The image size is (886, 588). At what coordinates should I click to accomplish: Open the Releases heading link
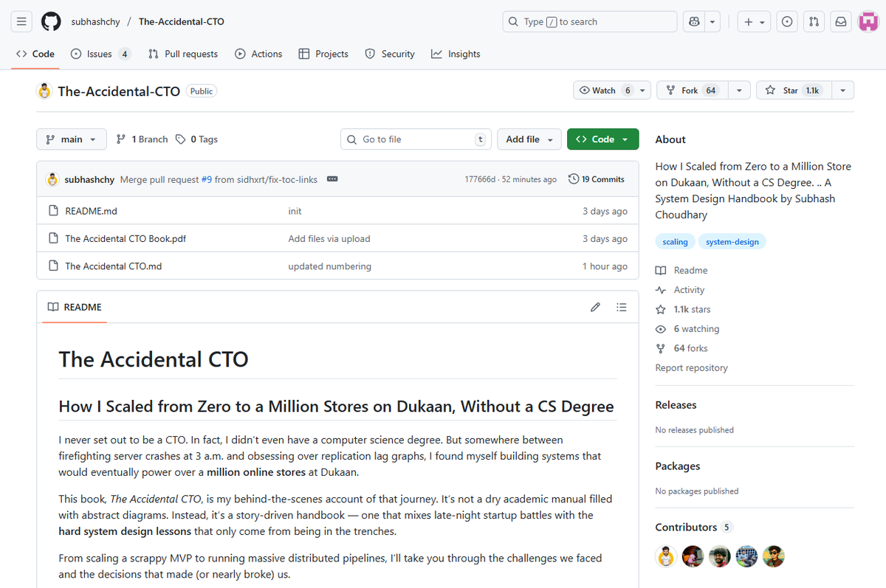tap(676, 405)
